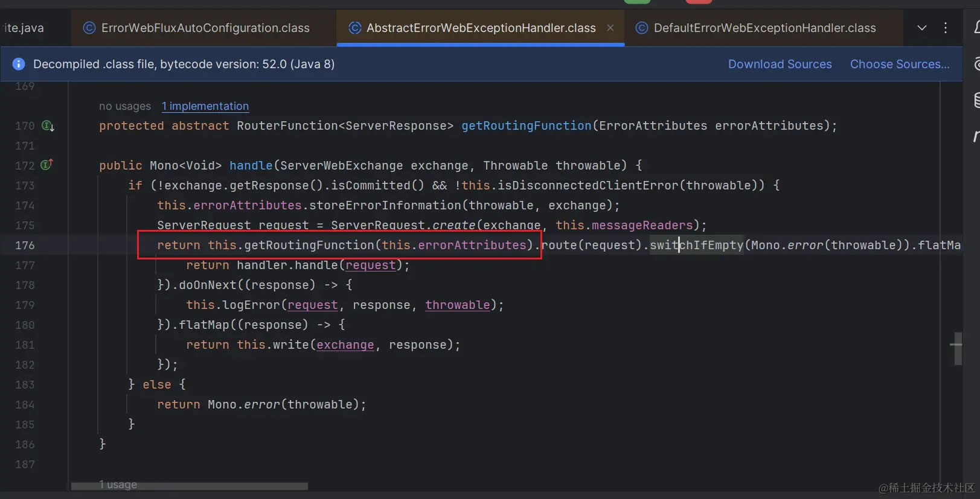Switch to partially visible ite.java tab
The width and height of the screenshot is (980, 499).
(x=24, y=28)
